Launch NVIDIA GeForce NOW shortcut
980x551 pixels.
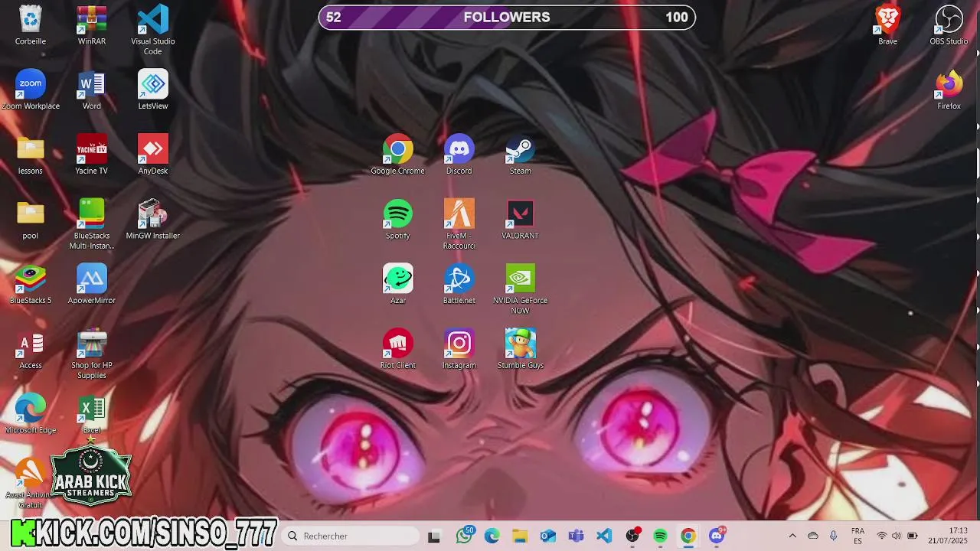point(521,289)
